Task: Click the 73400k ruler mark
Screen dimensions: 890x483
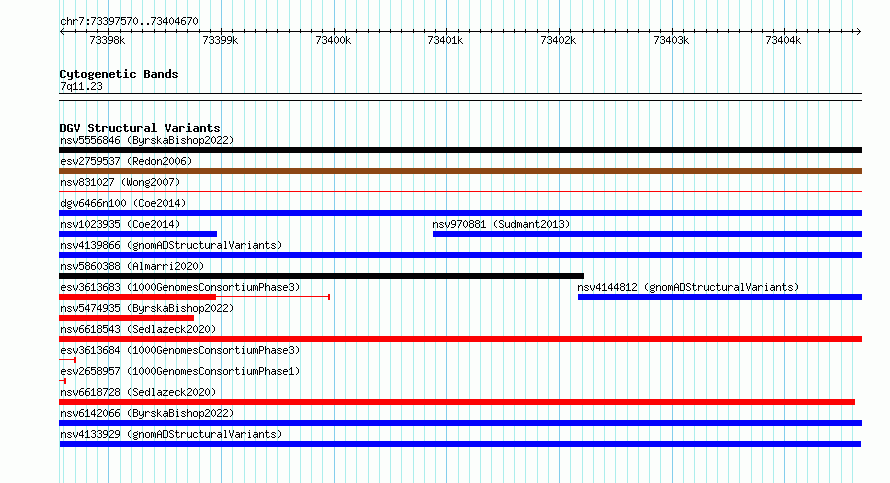Action: [333, 40]
